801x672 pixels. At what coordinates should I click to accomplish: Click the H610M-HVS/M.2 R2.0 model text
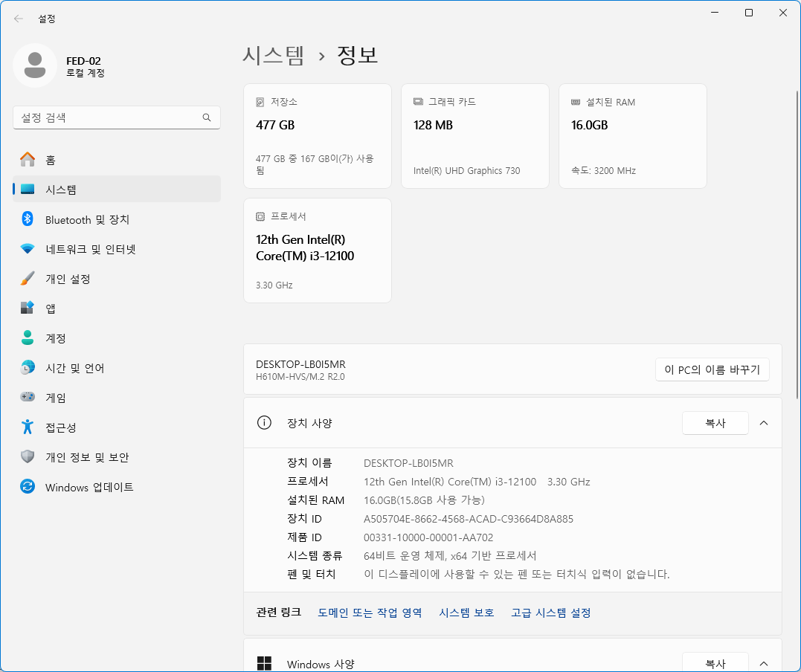coord(300,377)
